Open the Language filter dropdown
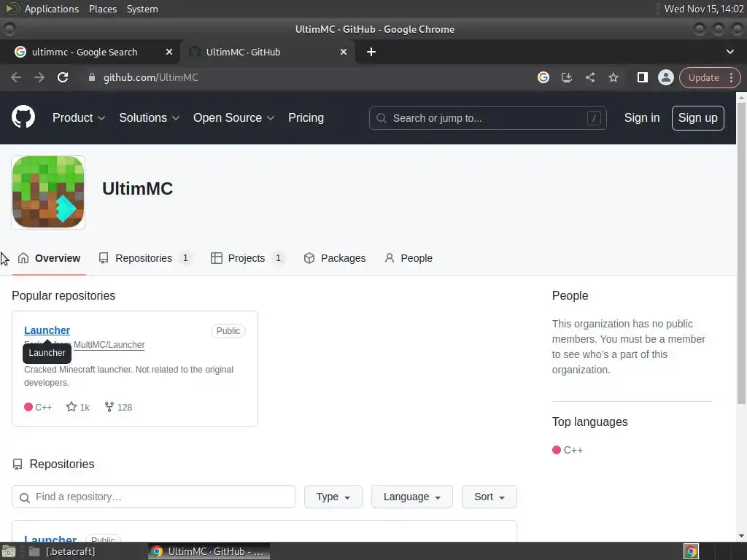Screen dimensions: 747x560 pos(411,497)
